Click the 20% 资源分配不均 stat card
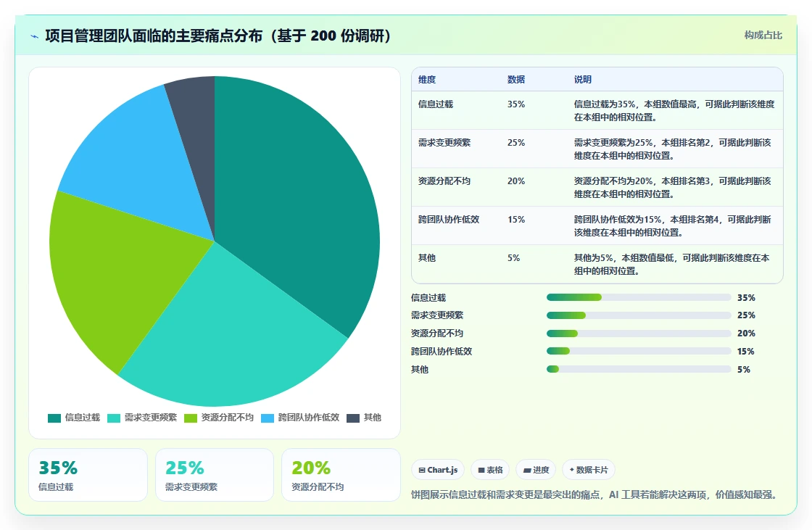Screen dimensions: 812x530 pos(341,475)
